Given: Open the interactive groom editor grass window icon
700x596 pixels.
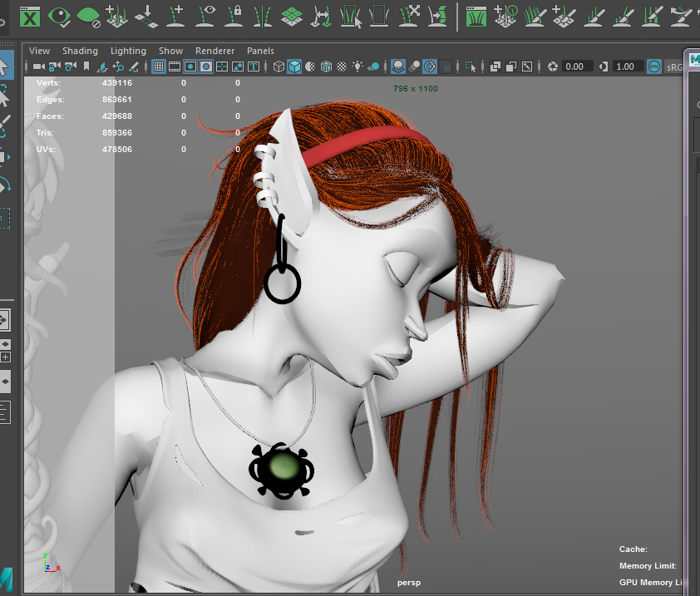Looking at the screenshot, I should (476, 17).
